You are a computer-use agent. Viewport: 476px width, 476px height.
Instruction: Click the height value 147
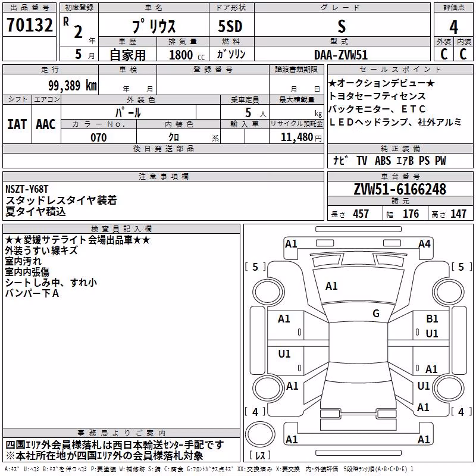tap(458, 214)
